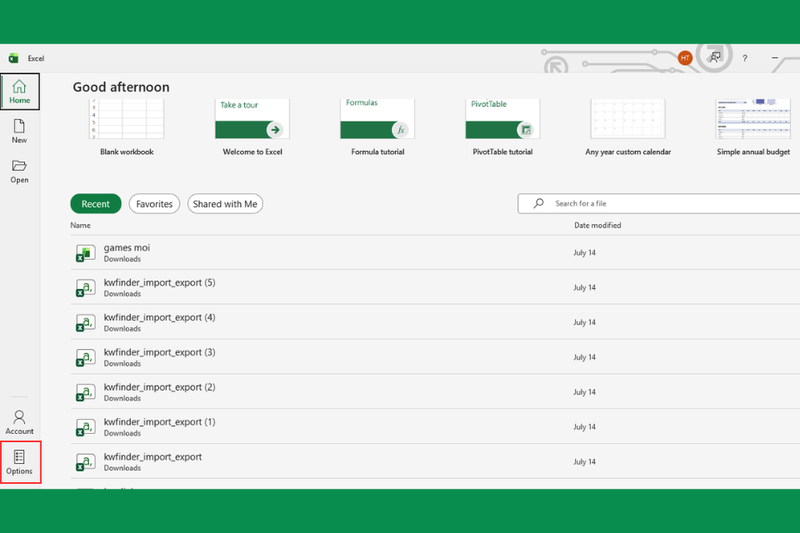Go to the Open file page

tap(19, 171)
